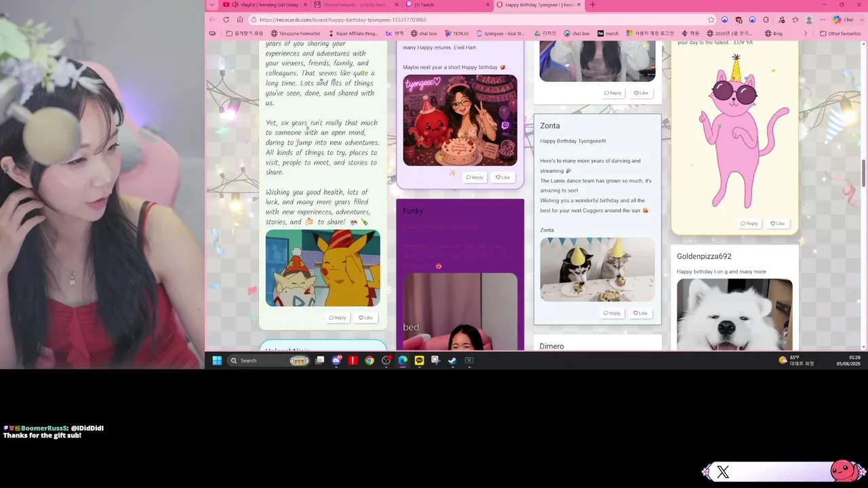The image size is (868, 488).
Task: Close the Twitch tab
Action: click(487, 5)
